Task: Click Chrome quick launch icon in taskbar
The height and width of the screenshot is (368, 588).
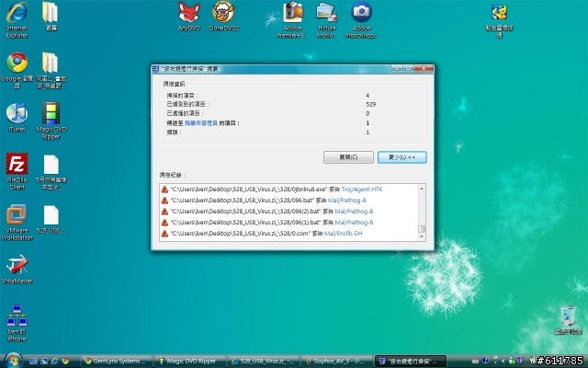Action: point(65,362)
